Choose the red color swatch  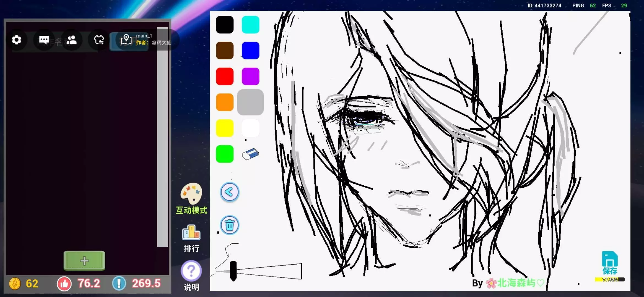click(x=225, y=76)
